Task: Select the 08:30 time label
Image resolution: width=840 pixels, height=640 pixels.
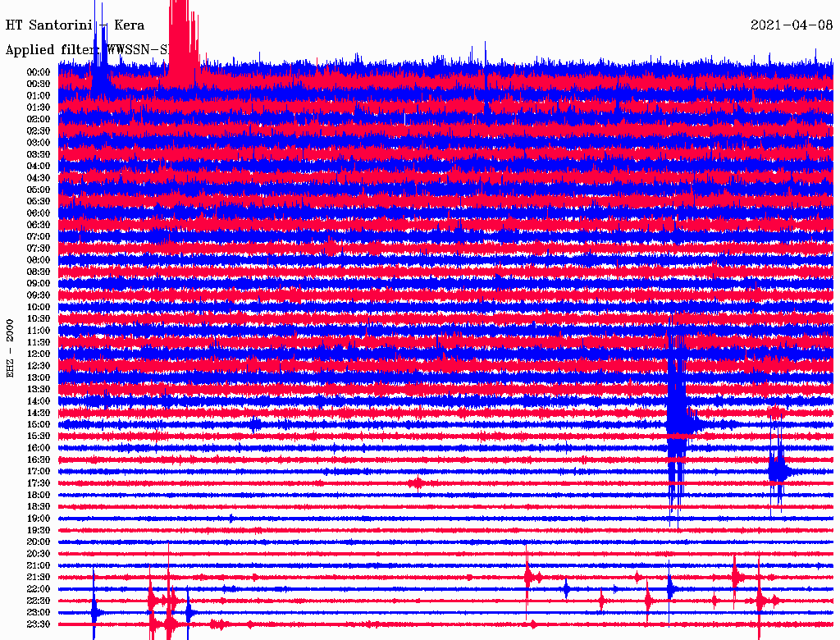Action: [39, 272]
